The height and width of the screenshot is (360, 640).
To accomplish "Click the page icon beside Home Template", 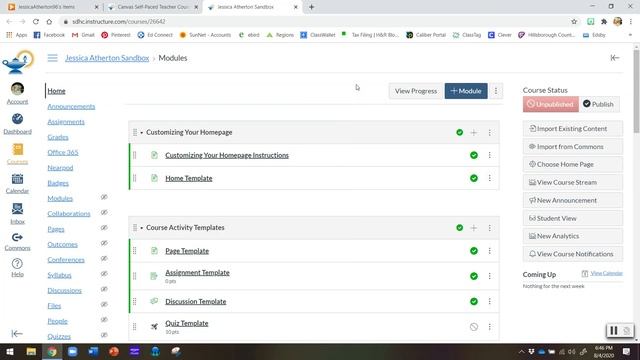I will click(x=154, y=178).
